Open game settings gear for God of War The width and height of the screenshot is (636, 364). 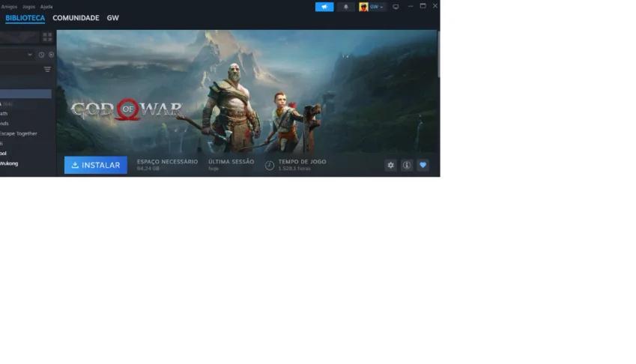[x=390, y=165]
